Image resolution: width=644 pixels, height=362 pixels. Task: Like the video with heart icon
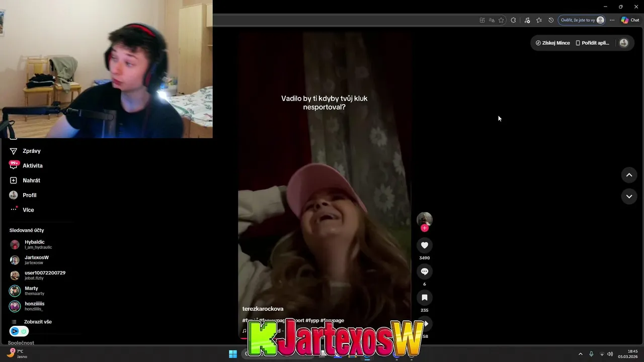click(425, 245)
